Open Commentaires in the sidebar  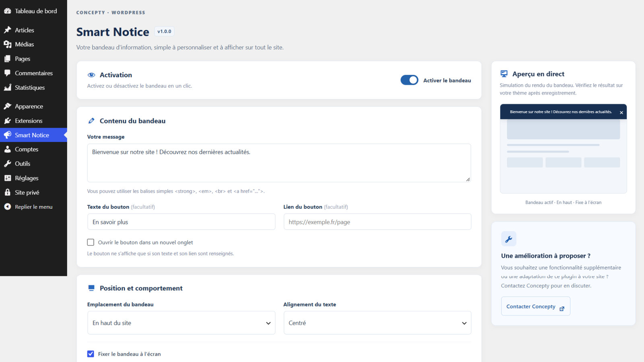33,73
